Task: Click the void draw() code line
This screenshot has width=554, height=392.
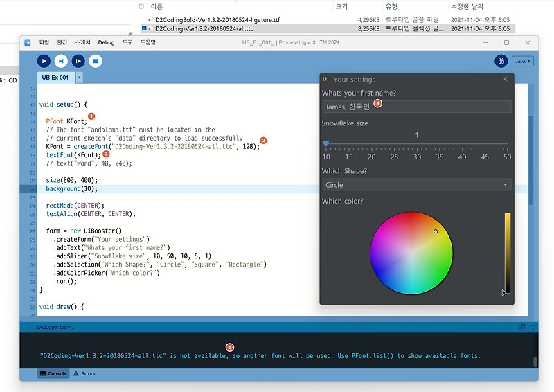Action: pos(62,306)
